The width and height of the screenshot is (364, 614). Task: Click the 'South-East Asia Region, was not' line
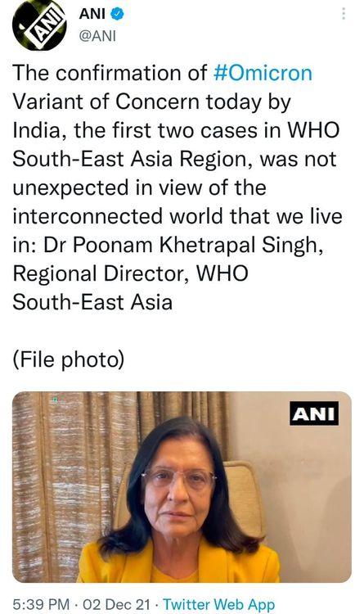(174, 160)
